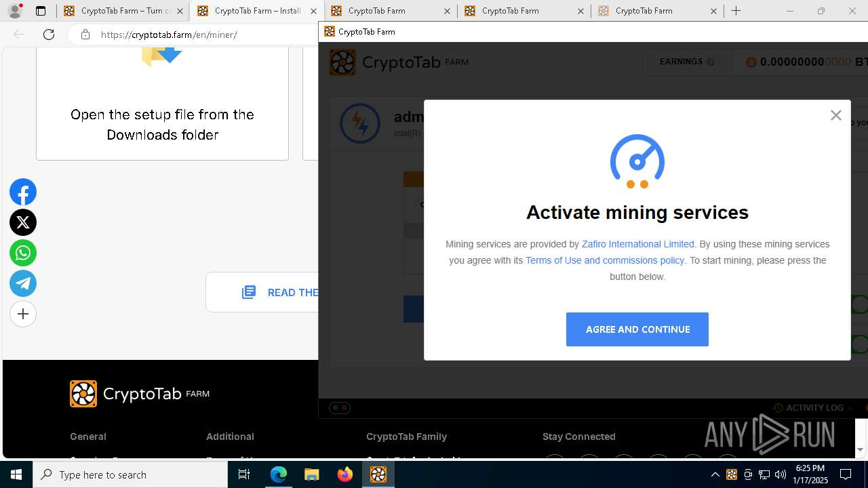Share page on Facebook
The width and height of the screenshot is (868, 488).
23,192
